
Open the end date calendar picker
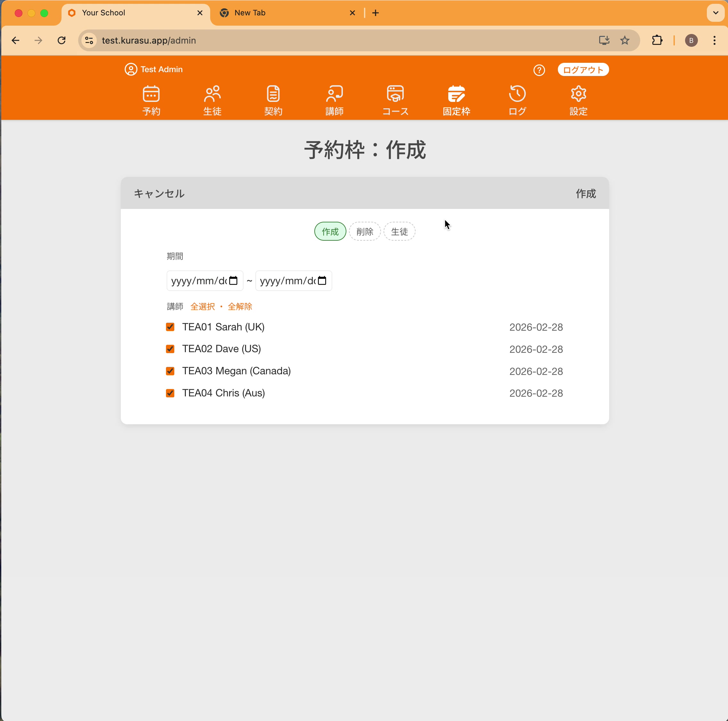(322, 280)
